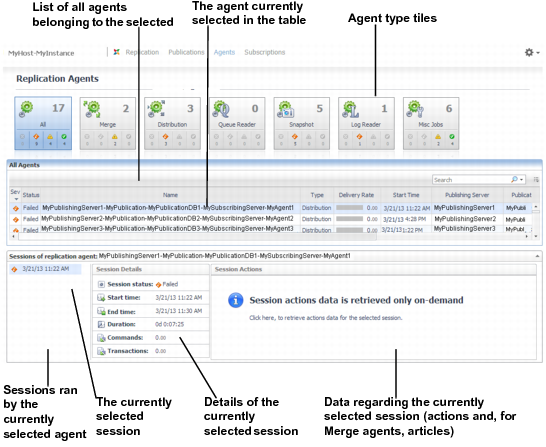Viewport: 546px width, 447px height.
Task: Collapse the Sessions of replication agent panel
Action: point(537,256)
